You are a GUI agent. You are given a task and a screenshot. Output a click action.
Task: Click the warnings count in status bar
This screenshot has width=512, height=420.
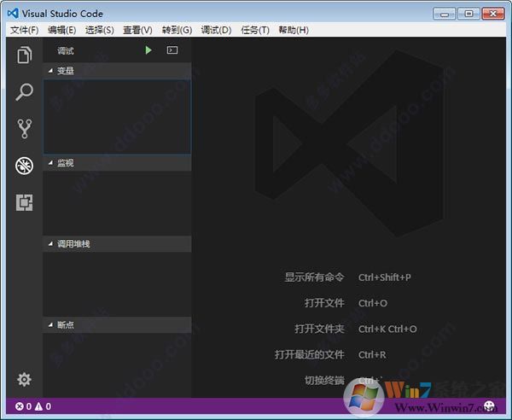pyautogui.click(x=43, y=406)
